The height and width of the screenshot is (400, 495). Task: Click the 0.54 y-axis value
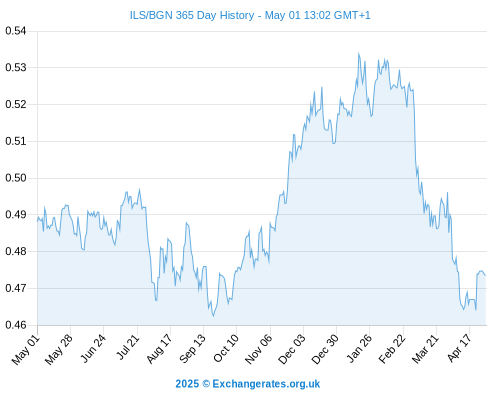15,31
